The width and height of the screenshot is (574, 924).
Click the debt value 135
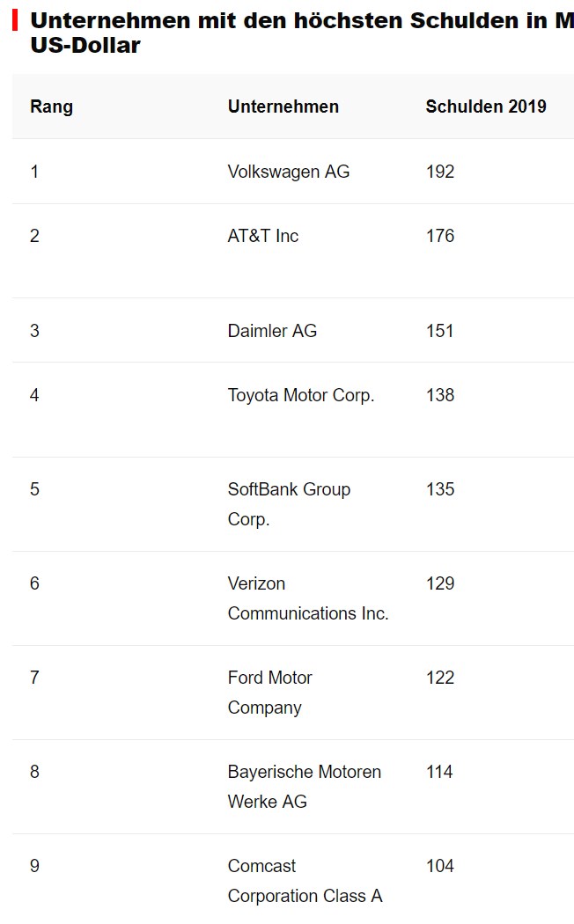(439, 489)
